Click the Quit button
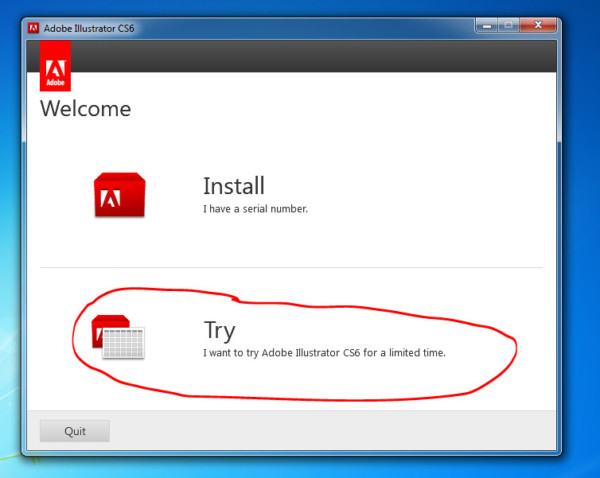600x478 pixels. pyautogui.click(x=75, y=431)
